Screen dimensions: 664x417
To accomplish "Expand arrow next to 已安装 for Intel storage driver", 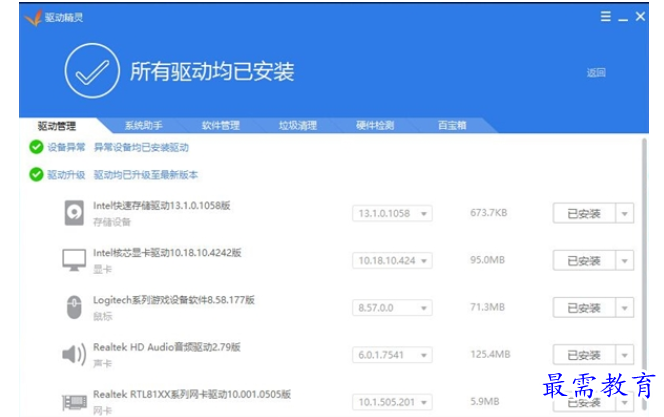I will pyautogui.click(x=625, y=213).
